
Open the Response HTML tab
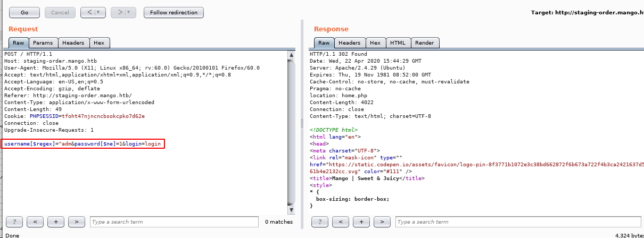click(398, 43)
